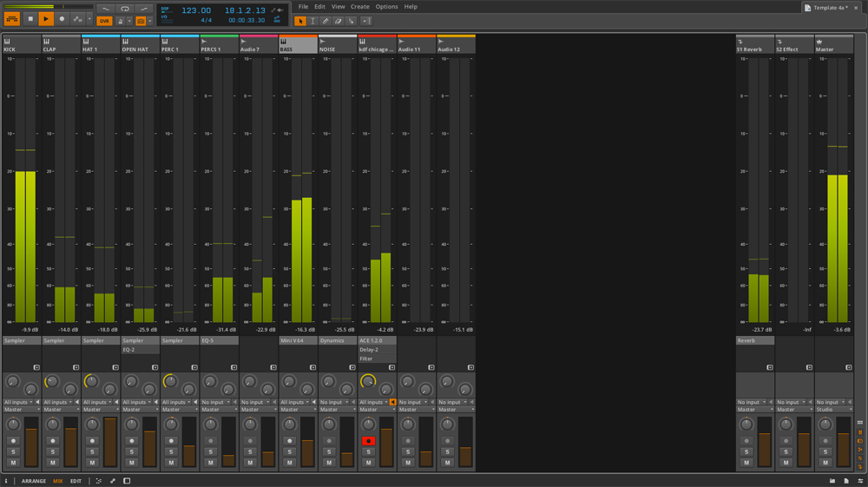Disarm record on kdf chicago track
The height and width of the screenshot is (487, 868).
point(368,441)
